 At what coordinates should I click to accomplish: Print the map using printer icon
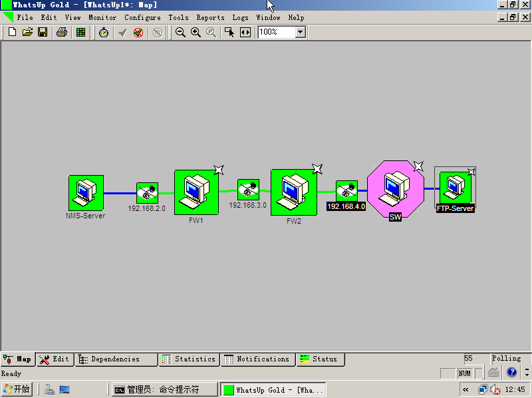[x=62, y=32]
